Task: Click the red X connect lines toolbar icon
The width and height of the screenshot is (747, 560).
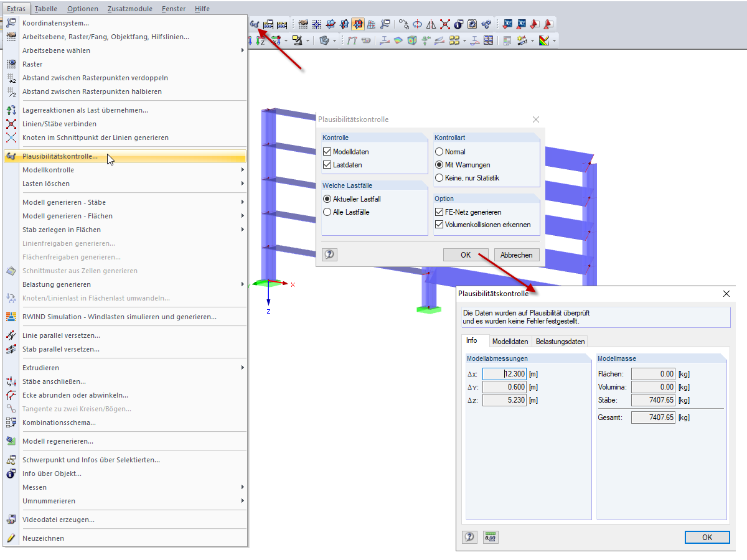Action: click(x=445, y=24)
